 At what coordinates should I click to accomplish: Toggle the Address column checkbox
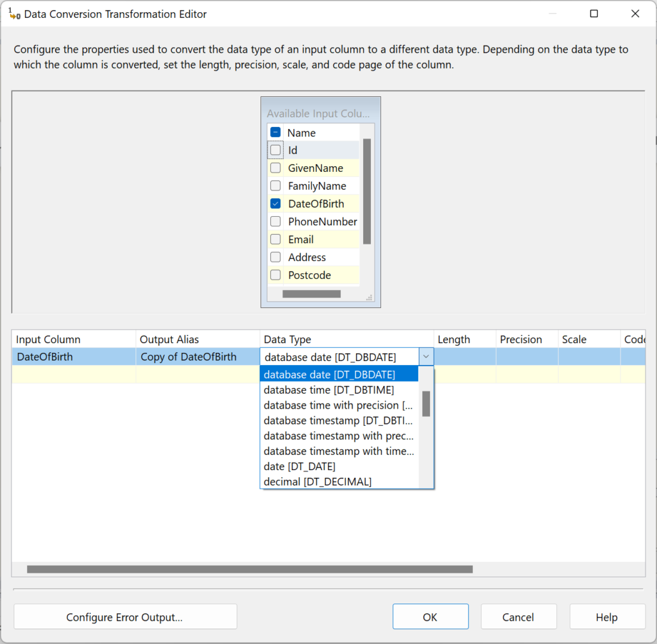click(276, 257)
